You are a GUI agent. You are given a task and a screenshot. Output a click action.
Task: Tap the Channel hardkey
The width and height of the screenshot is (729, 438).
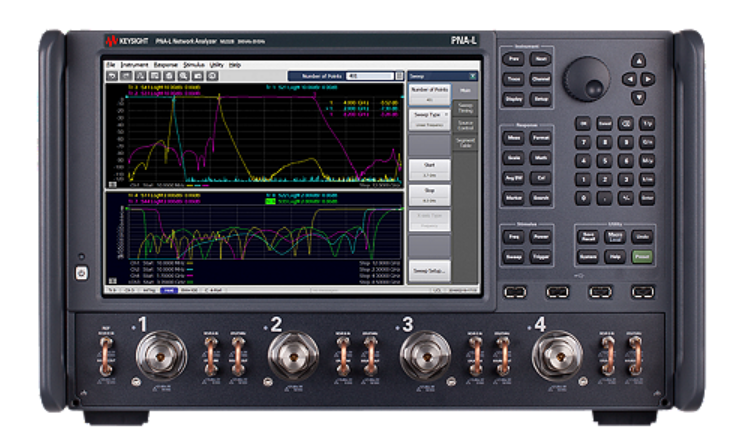540,79
